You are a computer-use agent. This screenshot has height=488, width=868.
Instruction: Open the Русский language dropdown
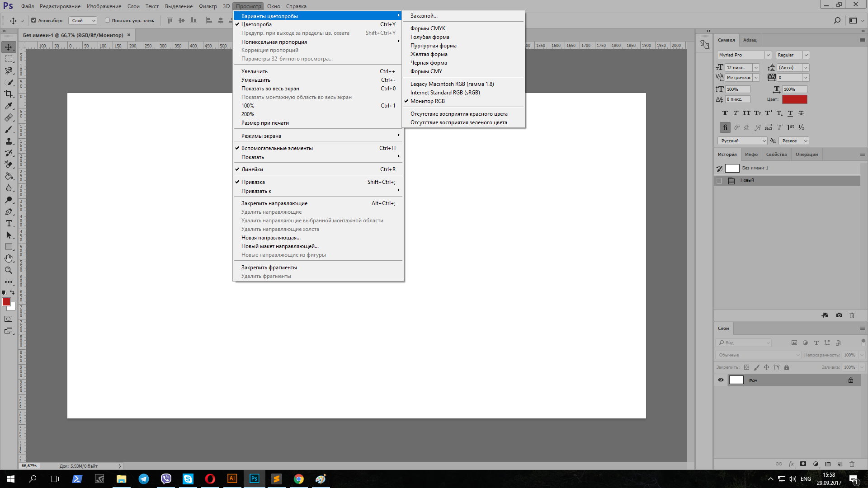(x=742, y=141)
